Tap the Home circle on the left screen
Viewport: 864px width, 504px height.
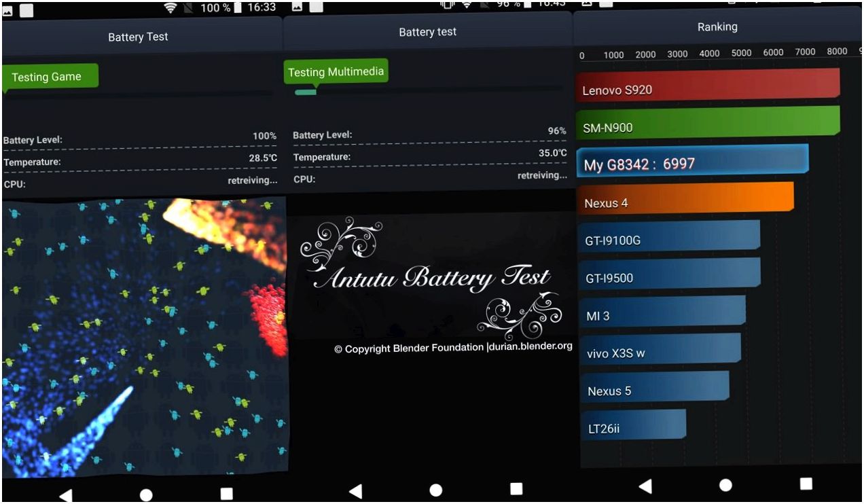(146, 495)
